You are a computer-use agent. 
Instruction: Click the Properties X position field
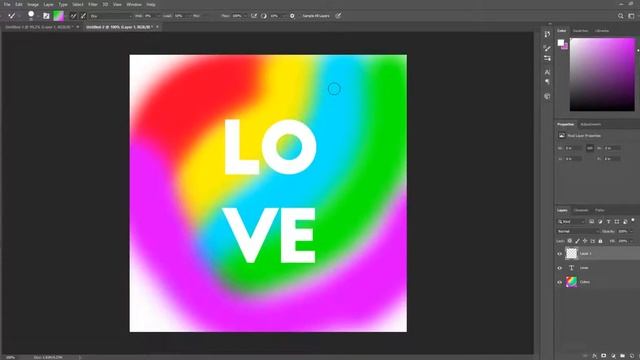coord(573,159)
